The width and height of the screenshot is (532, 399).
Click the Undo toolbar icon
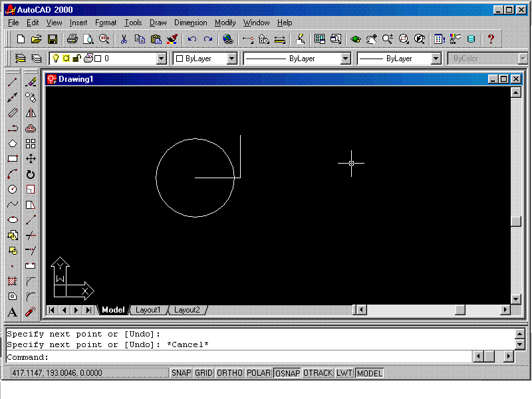point(192,39)
